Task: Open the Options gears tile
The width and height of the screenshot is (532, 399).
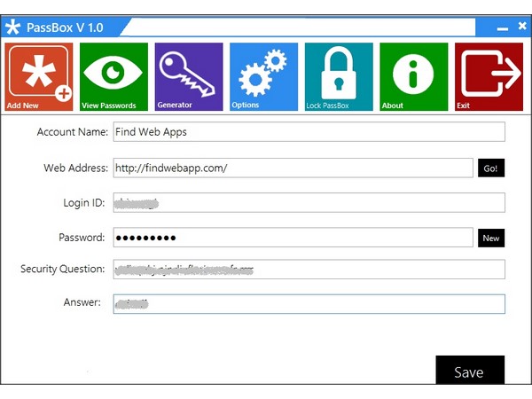Action: coord(263,77)
